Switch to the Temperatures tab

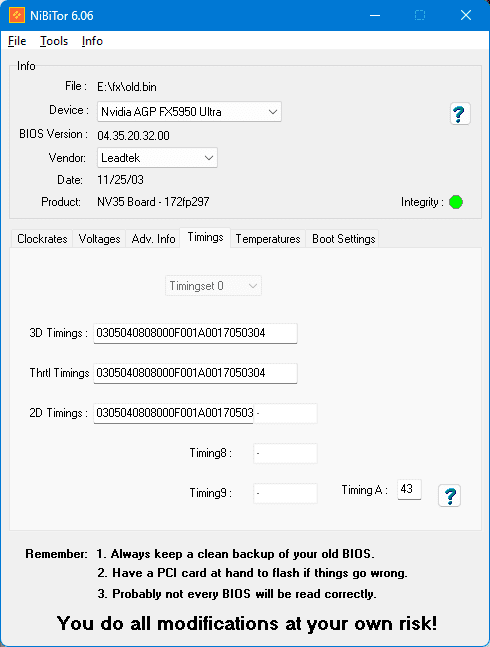click(268, 239)
